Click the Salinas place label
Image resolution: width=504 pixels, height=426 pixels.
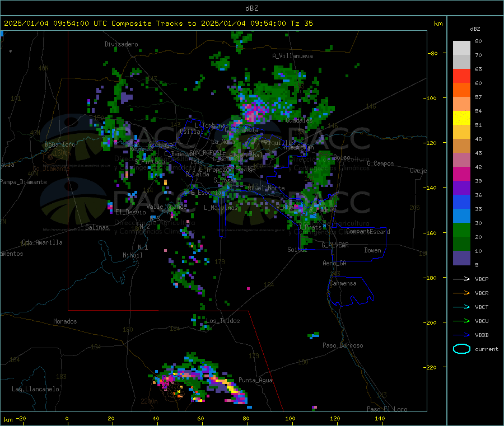point(97,227)
